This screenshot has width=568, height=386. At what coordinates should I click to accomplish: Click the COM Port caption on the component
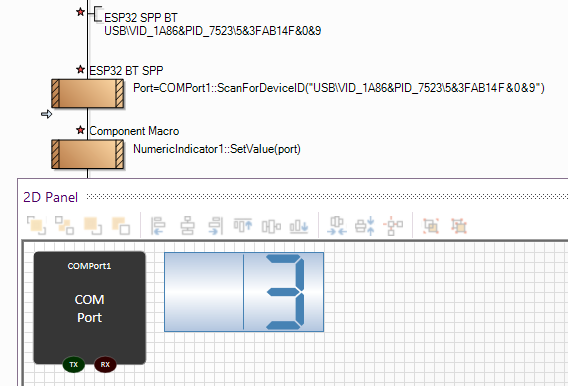coord(89,309)
